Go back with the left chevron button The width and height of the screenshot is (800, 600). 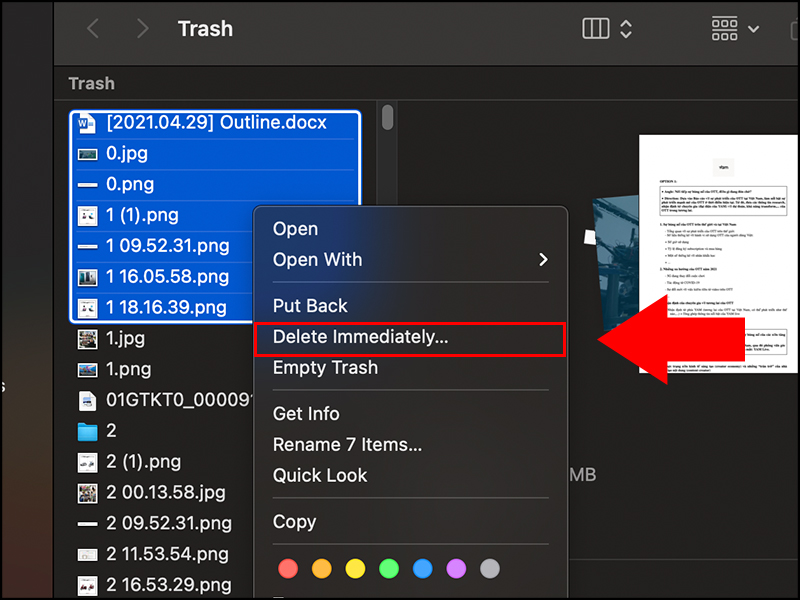click(x=93, y=29)
